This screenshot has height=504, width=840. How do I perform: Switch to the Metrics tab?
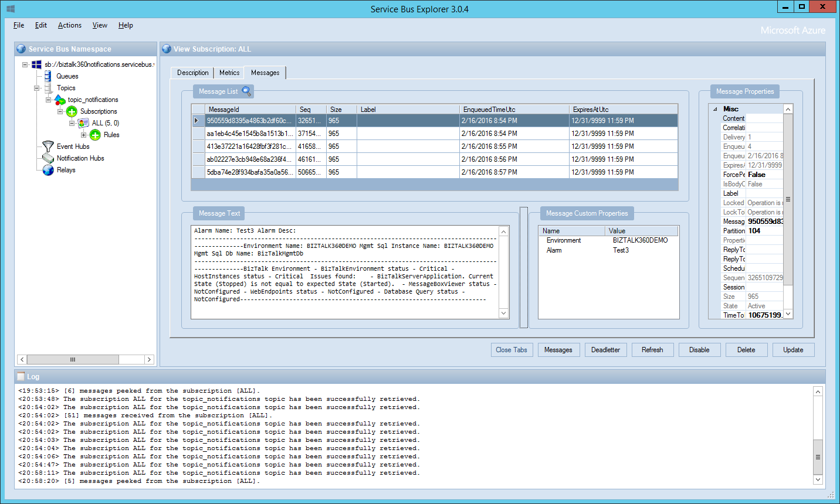pos(229,73)
